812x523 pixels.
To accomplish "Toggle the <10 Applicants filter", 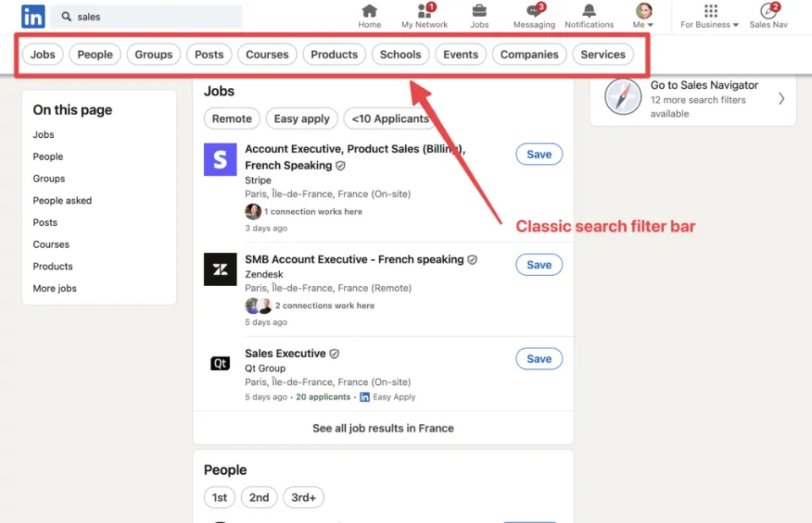I will [388, 118].
